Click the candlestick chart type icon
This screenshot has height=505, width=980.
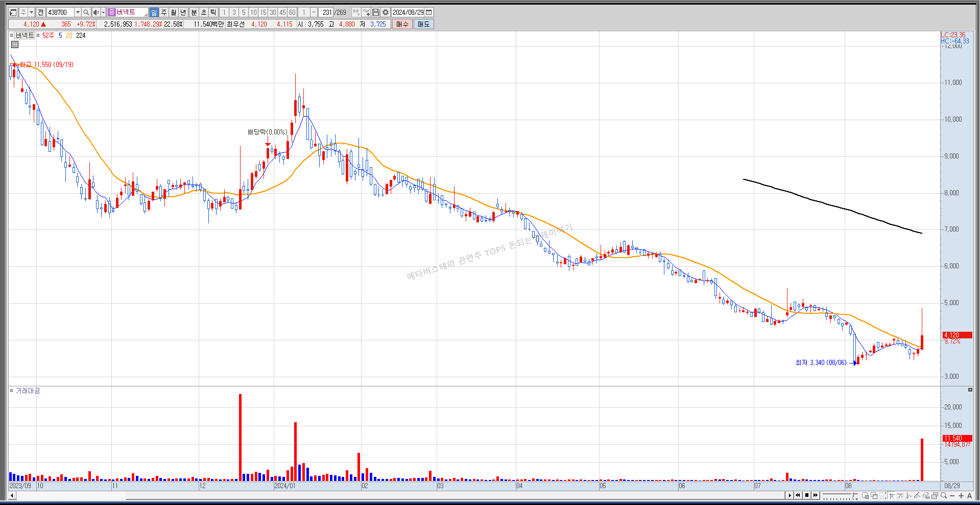[356, 12]
